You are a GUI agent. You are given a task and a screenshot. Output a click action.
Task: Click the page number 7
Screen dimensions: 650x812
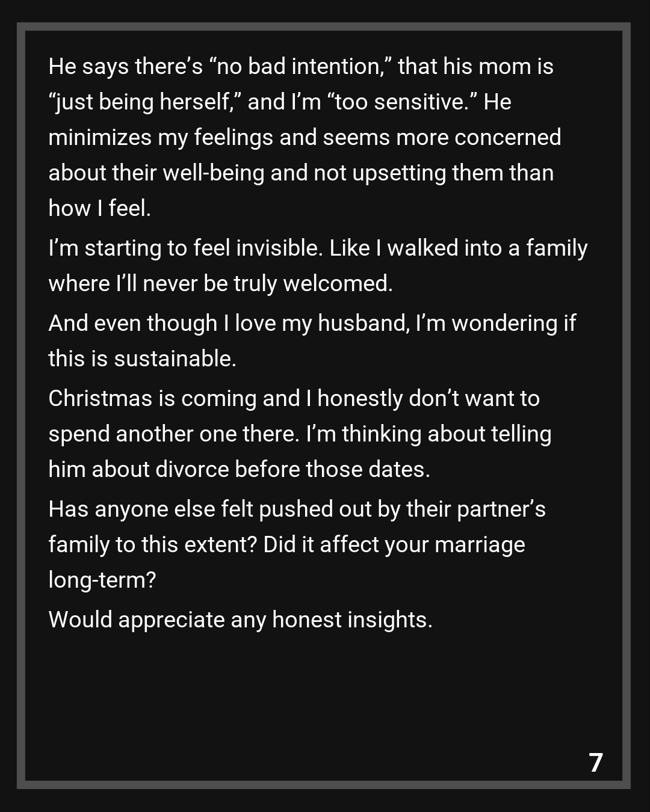pyautogui.click(x=595, y=763)
